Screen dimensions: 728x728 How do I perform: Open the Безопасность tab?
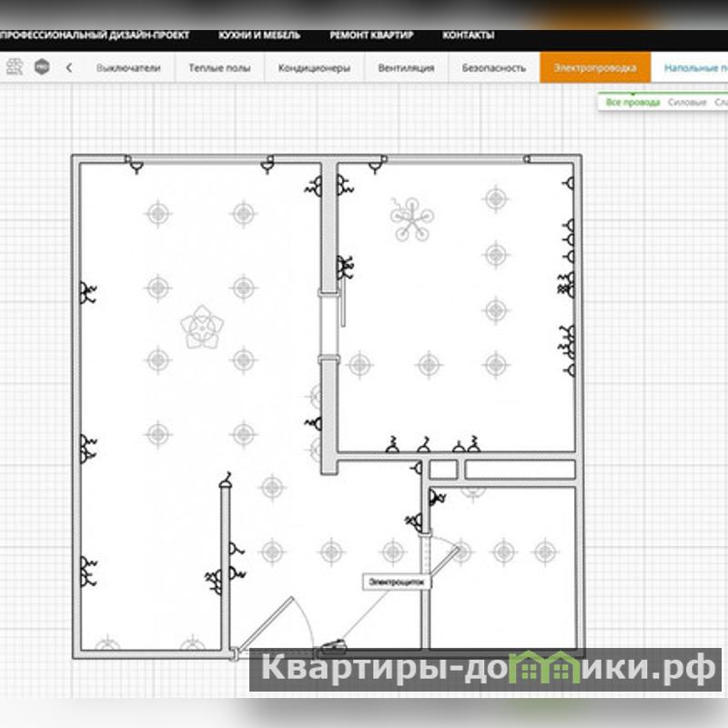(x=494, y=67)
